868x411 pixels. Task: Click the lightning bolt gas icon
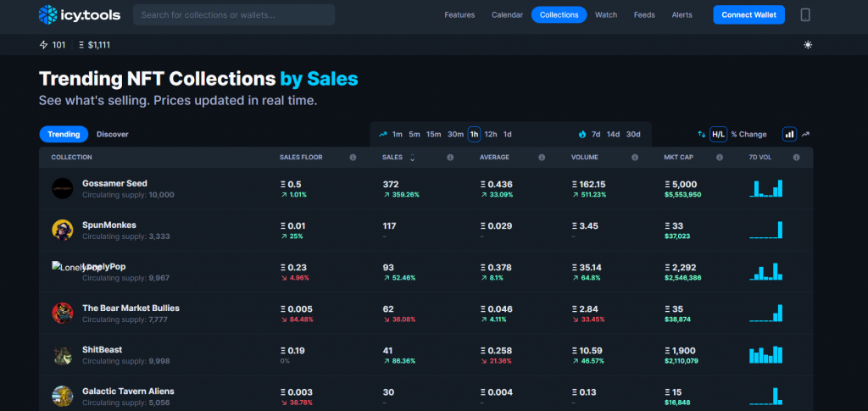(44, 45)
